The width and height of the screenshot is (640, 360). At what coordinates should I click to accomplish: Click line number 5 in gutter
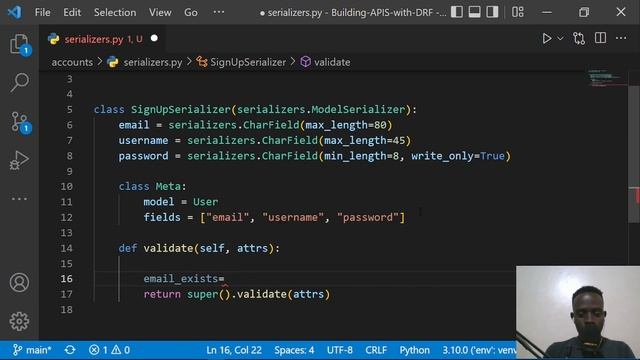tap(69, 109)
